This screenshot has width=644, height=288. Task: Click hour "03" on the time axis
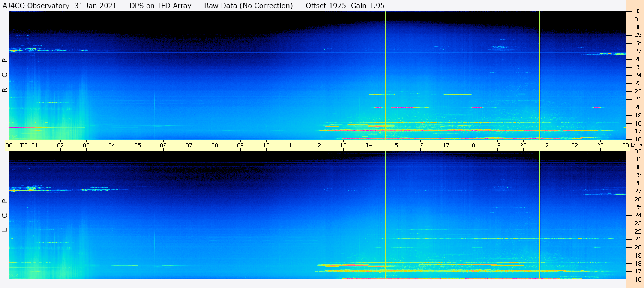[x=86, y=145]
